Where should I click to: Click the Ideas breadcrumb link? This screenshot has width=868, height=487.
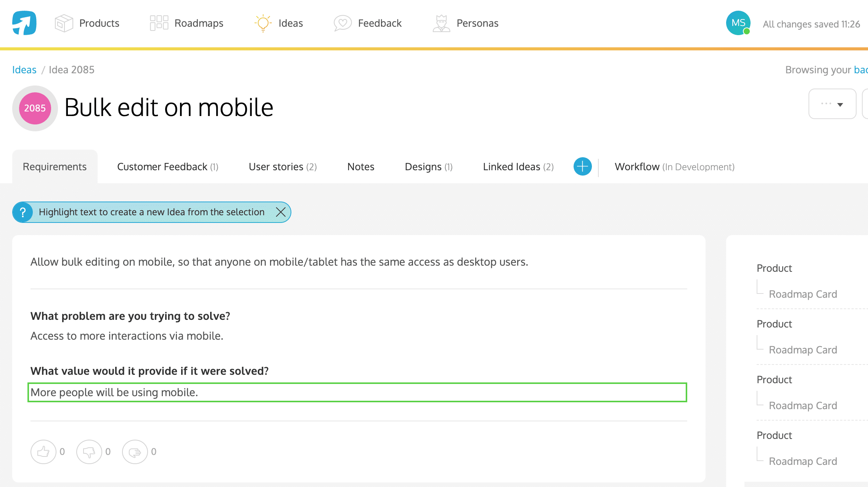(24, 70)
